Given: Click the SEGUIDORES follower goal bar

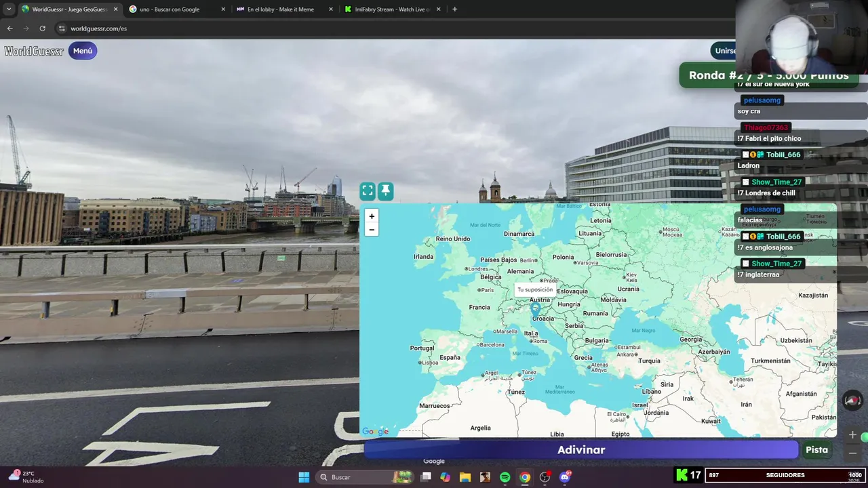Looking at the screenshot, I should click(785, 475).
